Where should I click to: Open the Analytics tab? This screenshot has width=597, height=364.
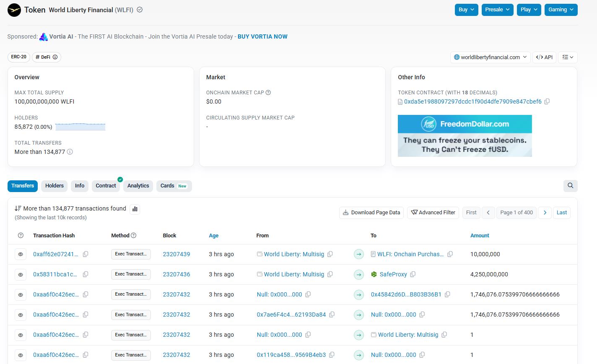click(138, 186)
